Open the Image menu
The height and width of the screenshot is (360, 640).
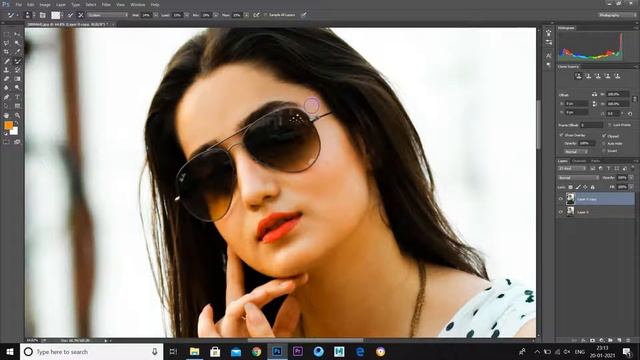click(45, 4)
